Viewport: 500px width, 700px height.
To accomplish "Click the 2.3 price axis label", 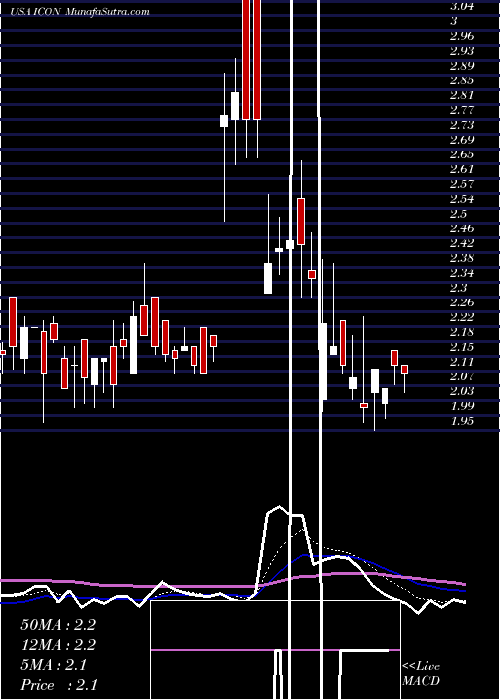I will (x=458, y=288).
